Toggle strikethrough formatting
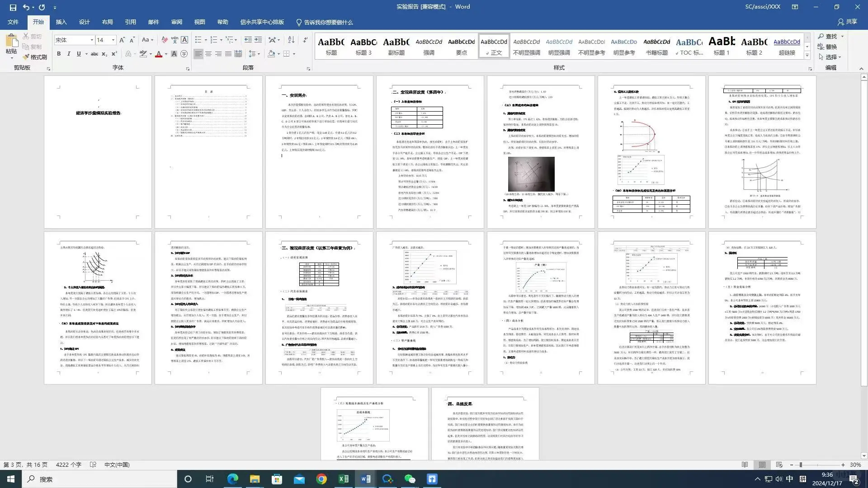868x488 pixels. pyautogui.click(x=94, y=54)
